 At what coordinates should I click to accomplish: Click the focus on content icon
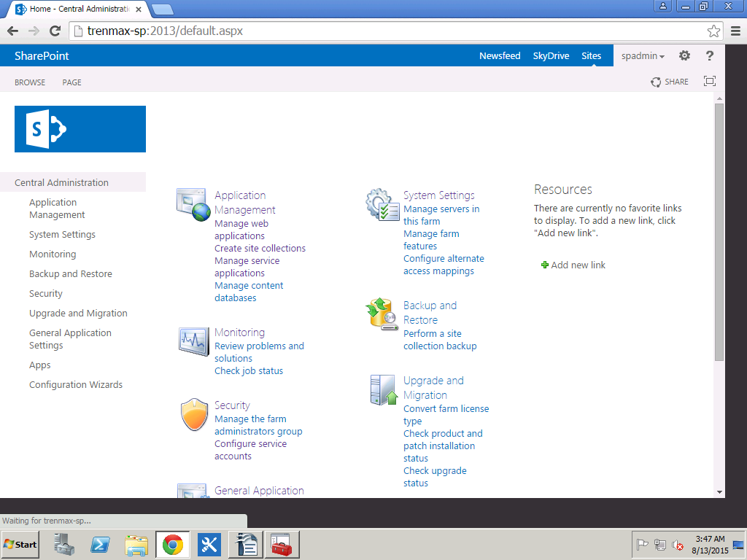point(709,82)
